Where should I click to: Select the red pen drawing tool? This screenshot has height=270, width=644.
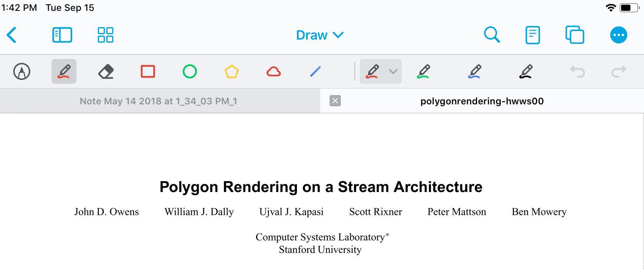tap(64, 71)
